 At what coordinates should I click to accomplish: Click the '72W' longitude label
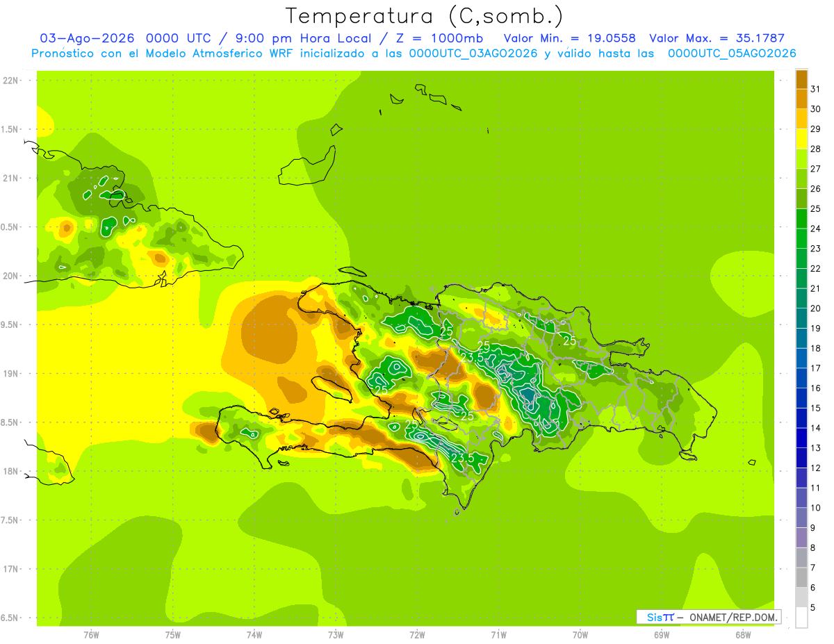coord(417,635)
